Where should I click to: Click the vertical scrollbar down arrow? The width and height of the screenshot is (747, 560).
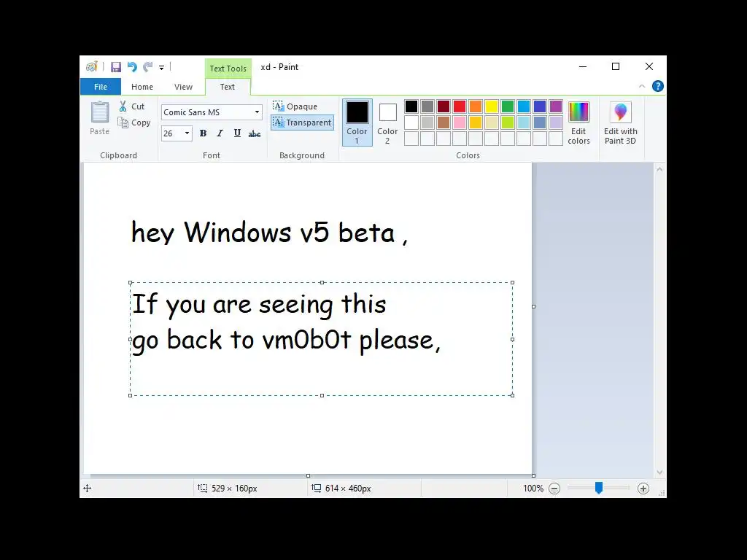[659, 472]
